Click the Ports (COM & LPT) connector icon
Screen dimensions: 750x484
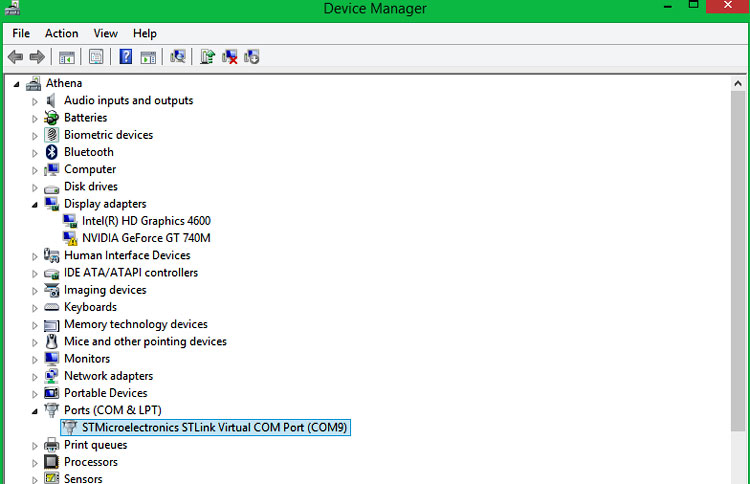click(51, 410)
